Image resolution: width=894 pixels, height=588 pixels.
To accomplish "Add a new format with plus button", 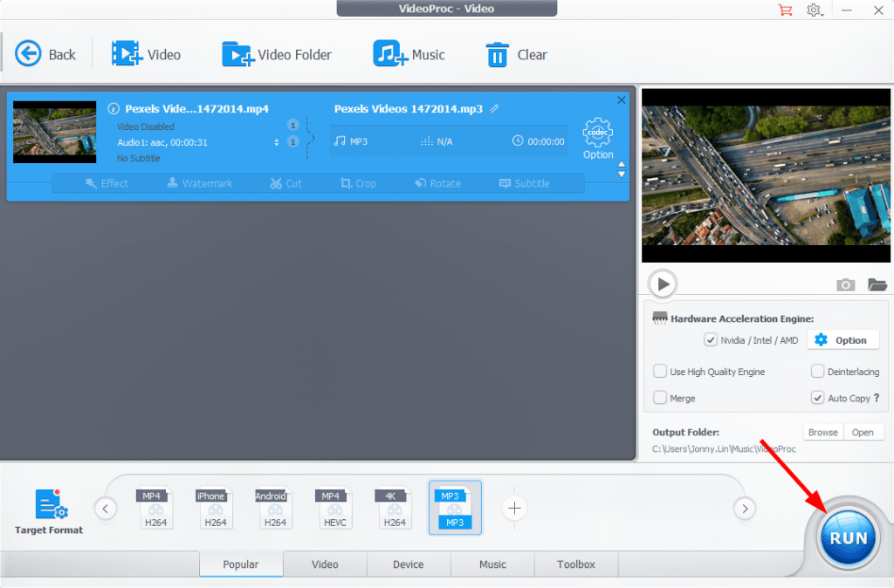I will click(514, 509).
